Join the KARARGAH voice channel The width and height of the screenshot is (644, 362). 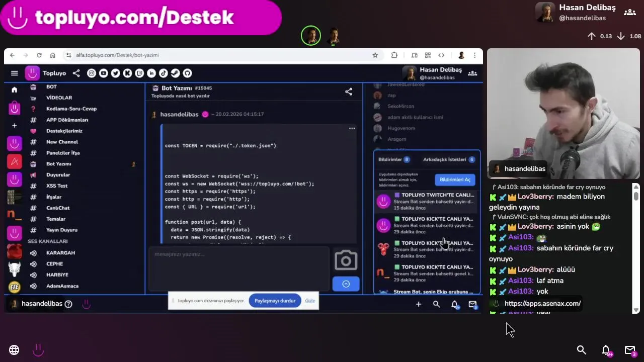(x=60, y=253)
